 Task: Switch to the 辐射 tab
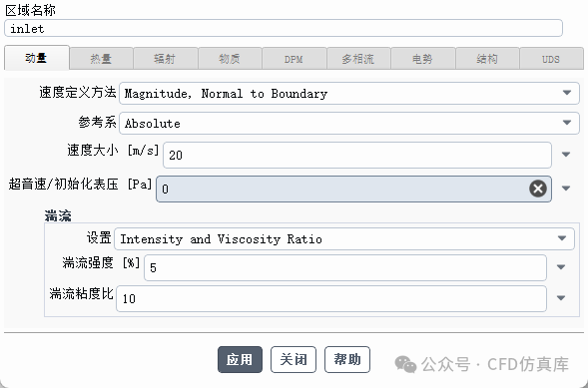pos(166,59)
